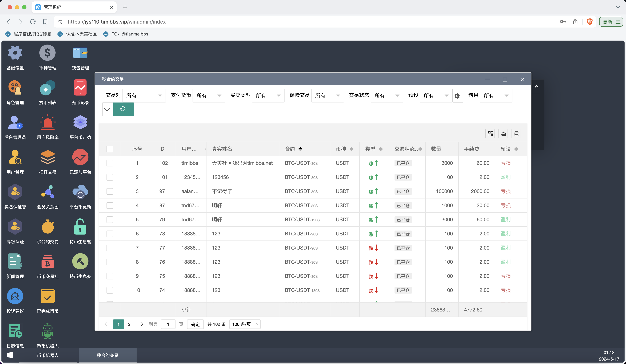Open the 投诉建议 mail icon
Image resolution: width=626 pixels, height=364 pixels.
pyautogui.click(x=15, y=296)
